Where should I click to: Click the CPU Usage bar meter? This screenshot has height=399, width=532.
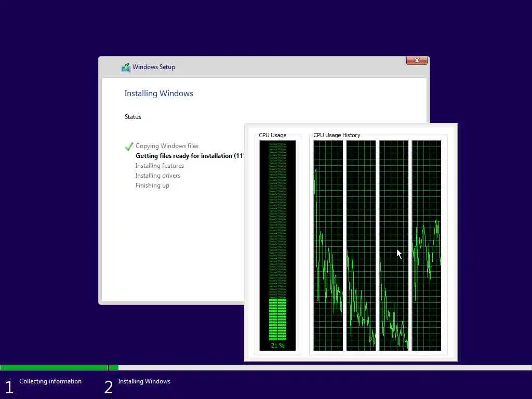click(x=277, y=245)
